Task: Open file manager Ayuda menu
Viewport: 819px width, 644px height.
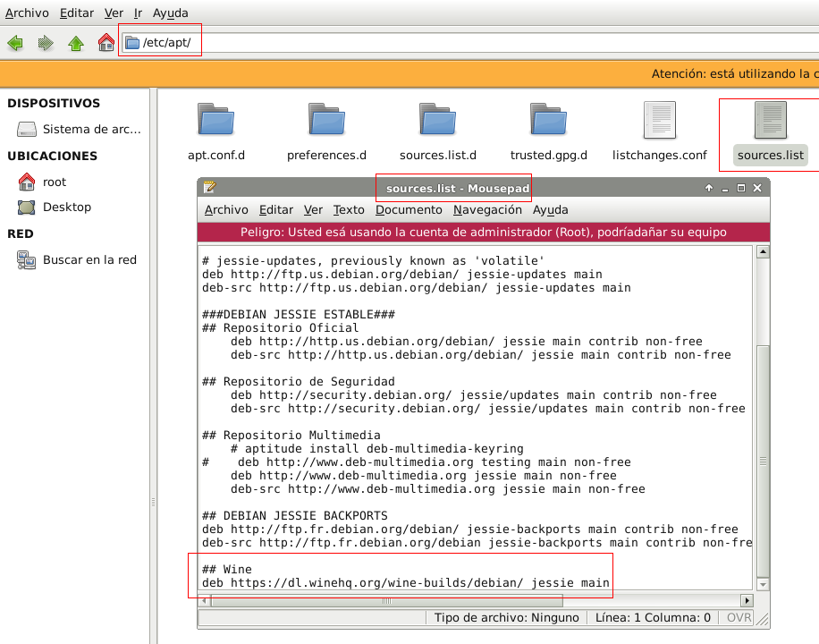Action: point(170,13)
